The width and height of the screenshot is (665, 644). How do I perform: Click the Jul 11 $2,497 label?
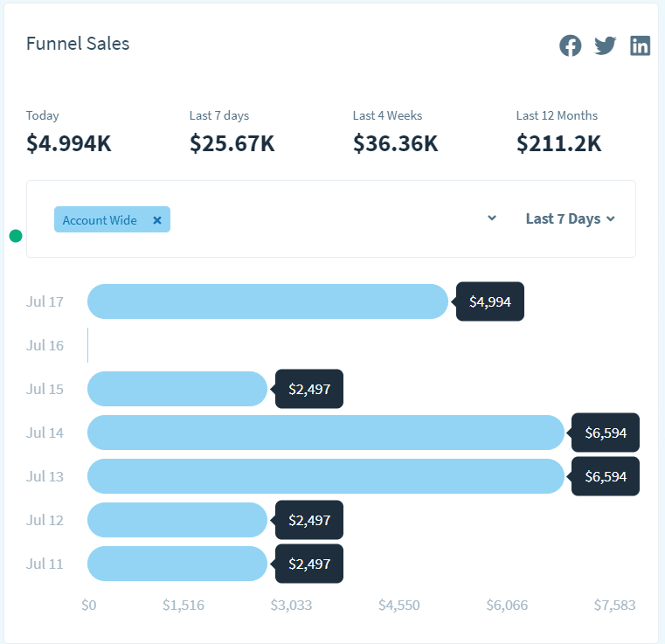309,564
